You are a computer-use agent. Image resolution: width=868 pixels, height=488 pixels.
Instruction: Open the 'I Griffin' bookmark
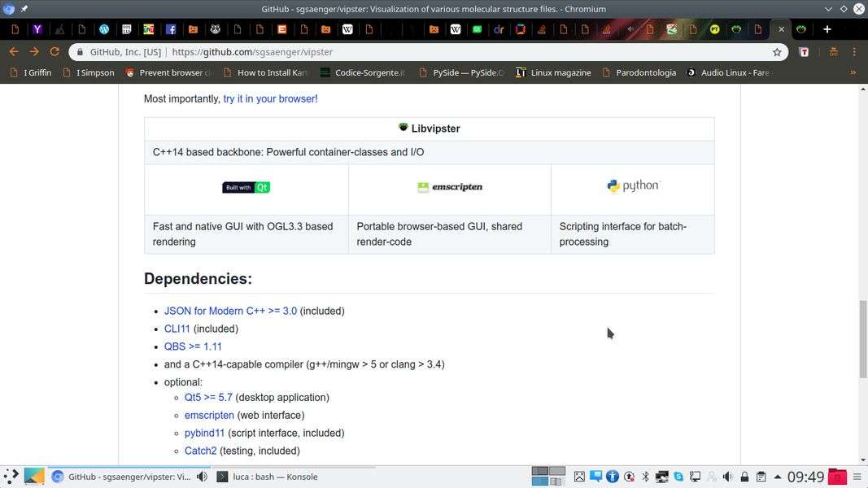coord(32,72)
